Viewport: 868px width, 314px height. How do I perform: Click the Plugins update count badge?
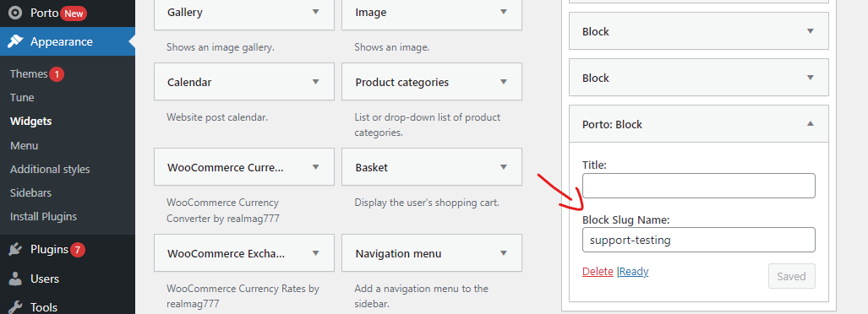click(78, 250)
